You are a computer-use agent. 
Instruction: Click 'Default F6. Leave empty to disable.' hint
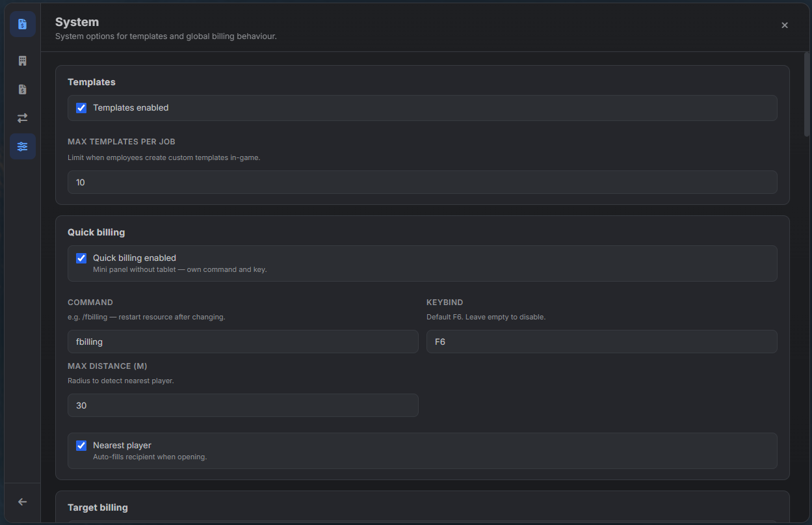486,317
